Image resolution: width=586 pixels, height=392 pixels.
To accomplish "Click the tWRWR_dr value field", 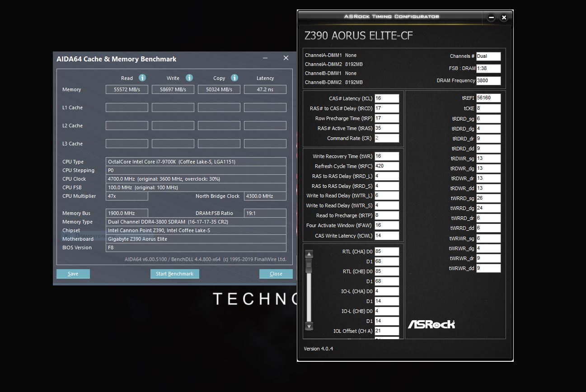I will coord(488,258).
